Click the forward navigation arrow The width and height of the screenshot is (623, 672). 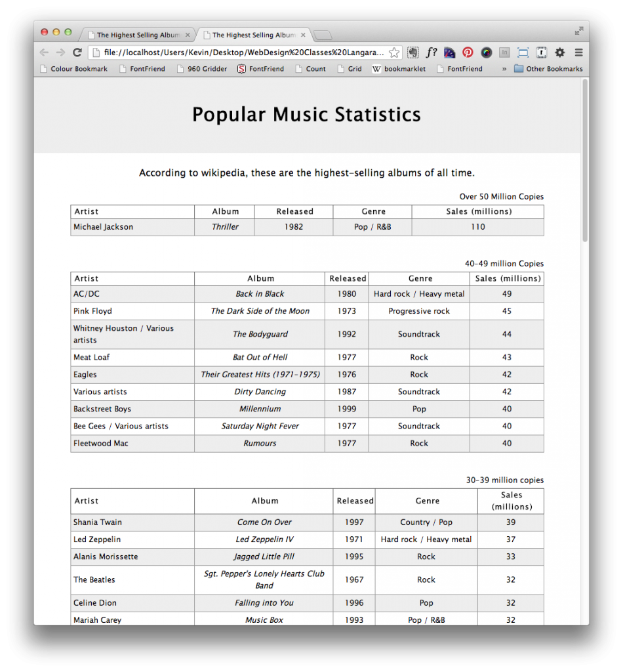(60, 52)
